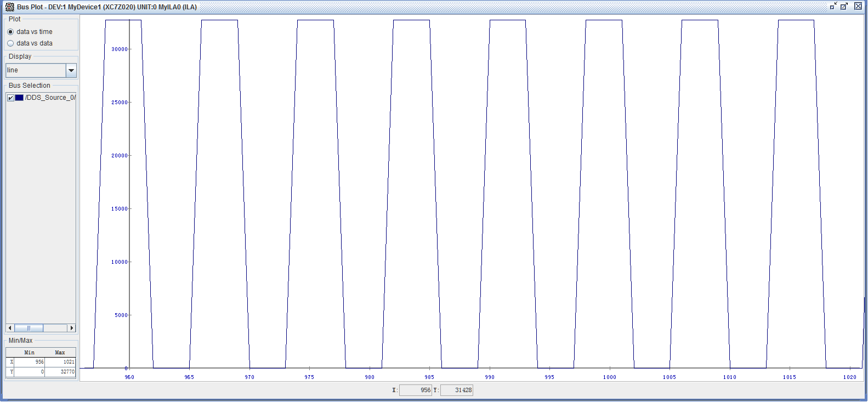The width and height of the screenshot is (868, 402).
Task: Click the Max column header in Min/Max table
Action: (x=60, y=353)
